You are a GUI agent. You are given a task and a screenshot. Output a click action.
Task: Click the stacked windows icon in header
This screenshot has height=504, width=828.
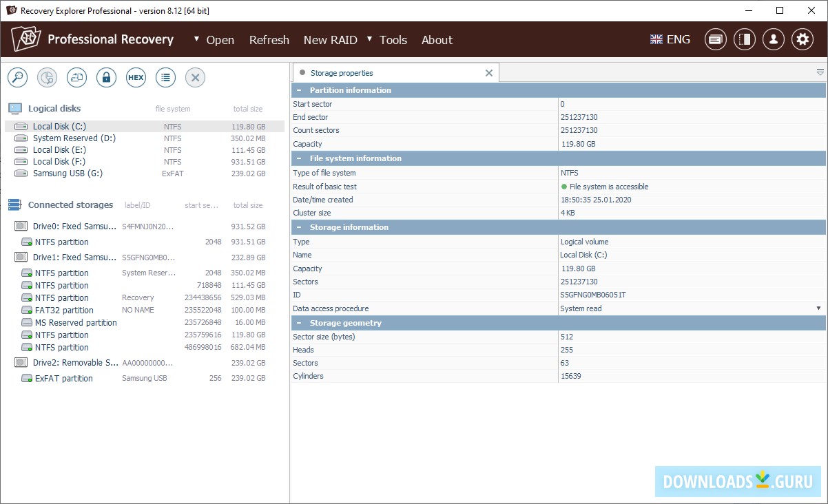click(x=715, y=39)
